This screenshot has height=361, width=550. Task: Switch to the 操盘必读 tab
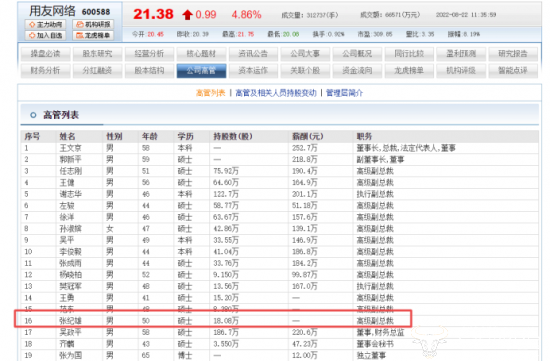click(46, 54)
